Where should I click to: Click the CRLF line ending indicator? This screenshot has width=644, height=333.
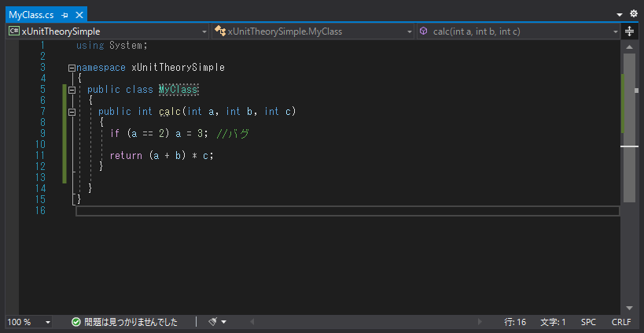pos(621,322)
